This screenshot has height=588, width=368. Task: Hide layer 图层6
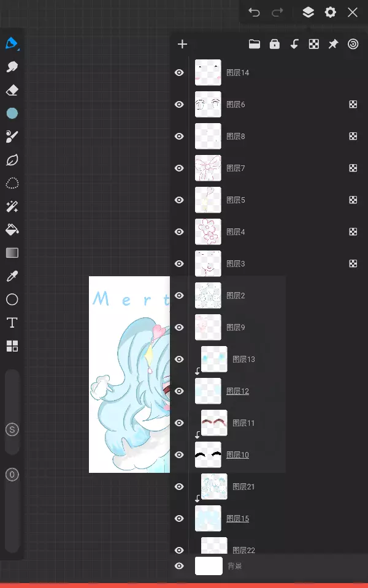pos(179,104)
